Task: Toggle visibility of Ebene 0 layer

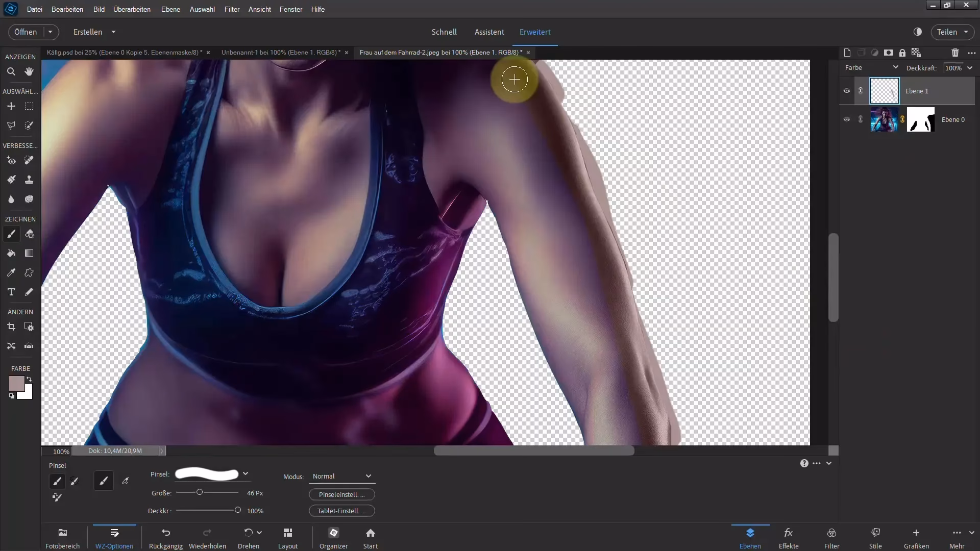Action: coord(846,119)
